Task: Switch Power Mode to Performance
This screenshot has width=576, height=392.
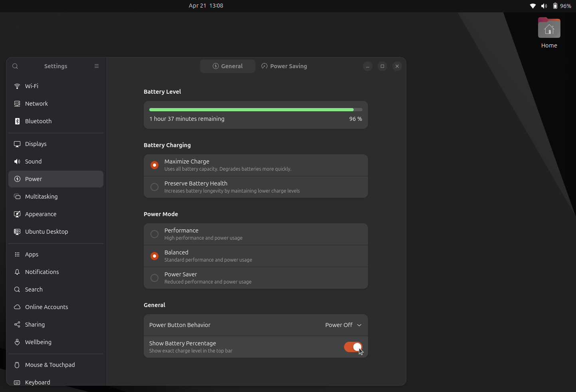Action: (x=154, y=234)
